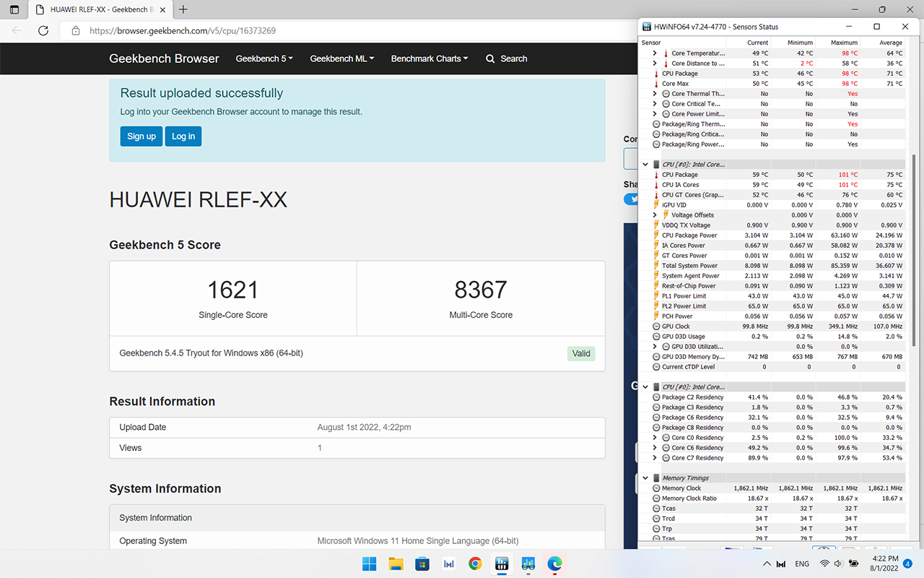Click the Log in button

[183, 137]
